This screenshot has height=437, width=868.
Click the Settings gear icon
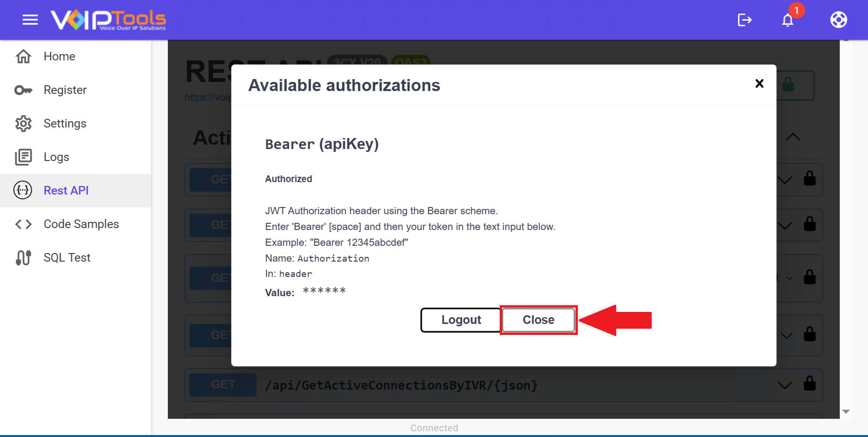click(x=23, y=124)
